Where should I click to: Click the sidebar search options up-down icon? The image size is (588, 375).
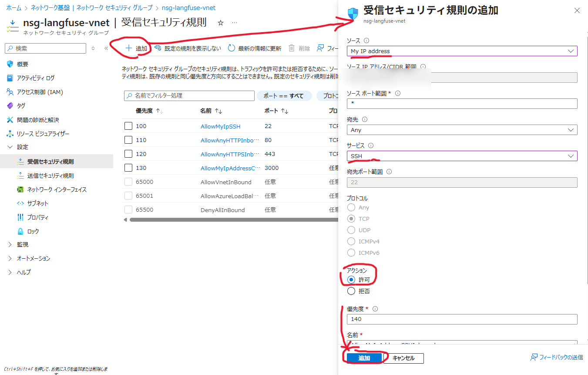tap(93, 48)
